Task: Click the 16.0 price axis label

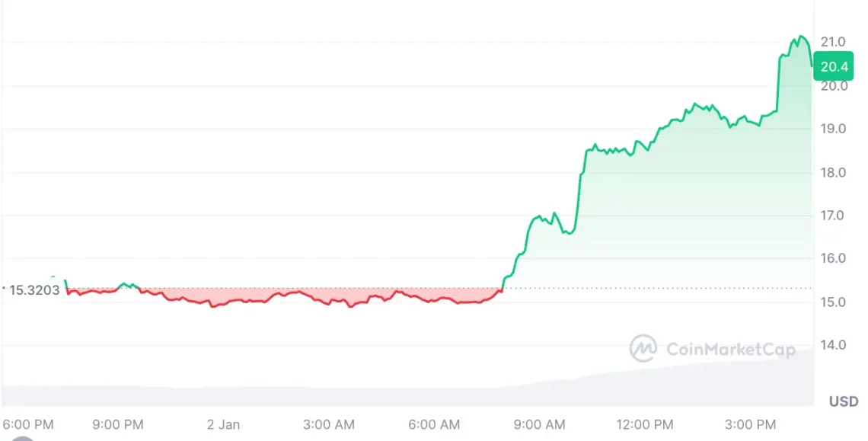Action: pos(834,258)
